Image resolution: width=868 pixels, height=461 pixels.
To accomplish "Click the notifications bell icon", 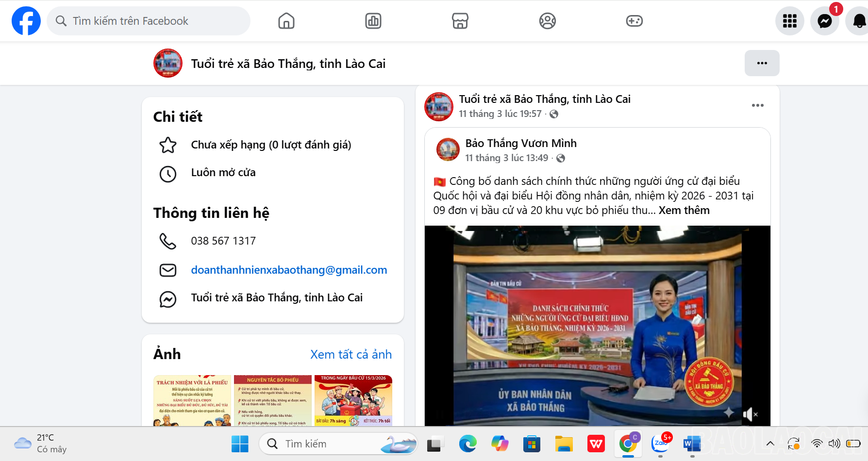I will [858, 21].
